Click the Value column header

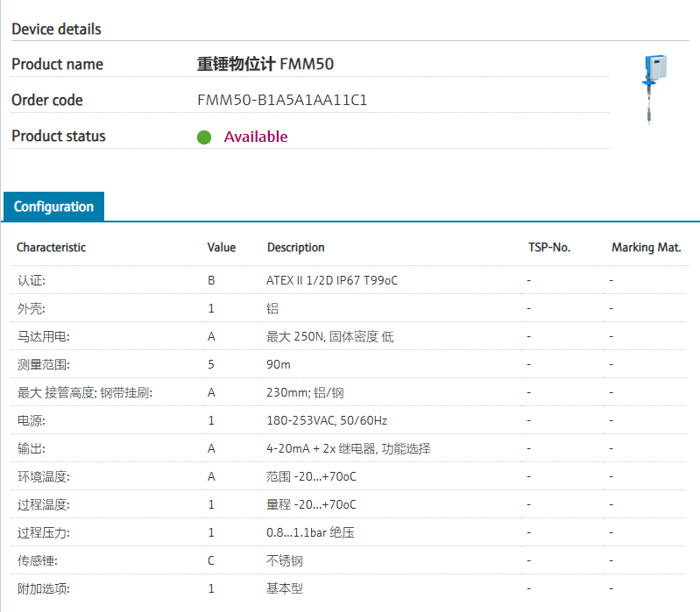point(221,248)
